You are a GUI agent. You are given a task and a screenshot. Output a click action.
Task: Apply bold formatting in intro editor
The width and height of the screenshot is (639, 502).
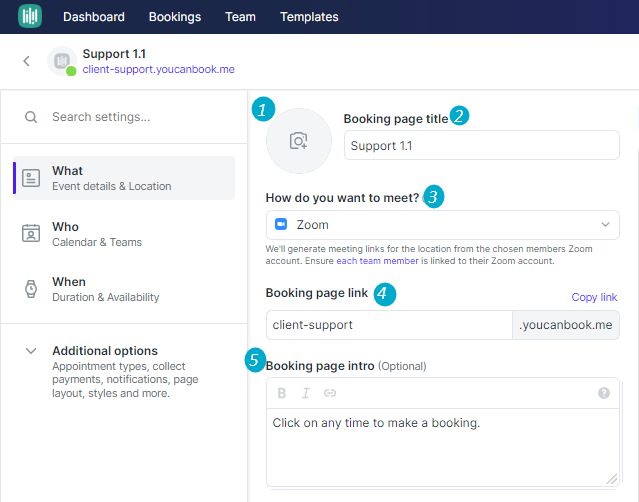tap(282, 393)
